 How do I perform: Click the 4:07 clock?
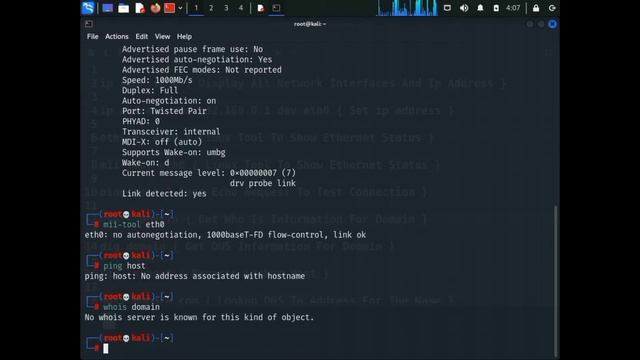513,8
